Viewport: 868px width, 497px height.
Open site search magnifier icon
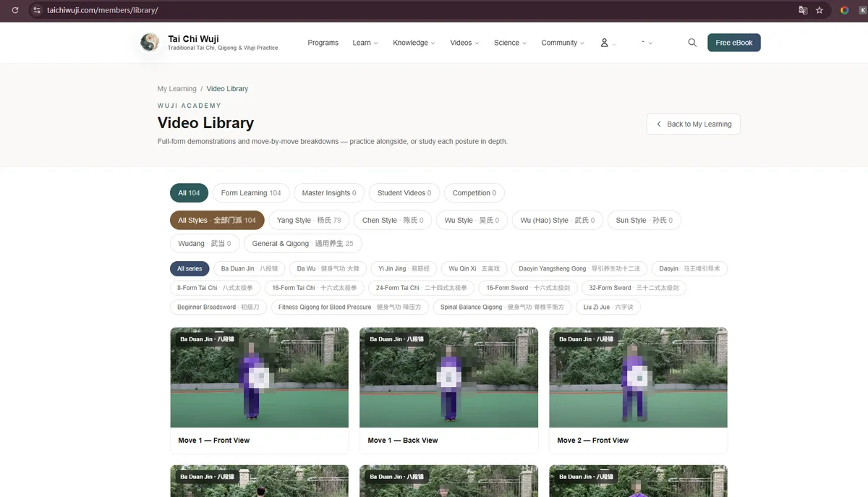coord(692,43)
